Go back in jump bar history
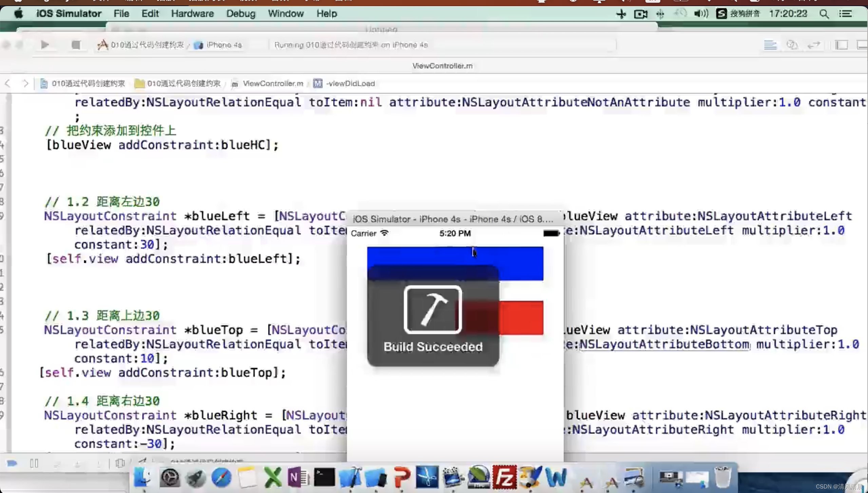The width and height of the screenshot is (868, 493). [8, 84]
